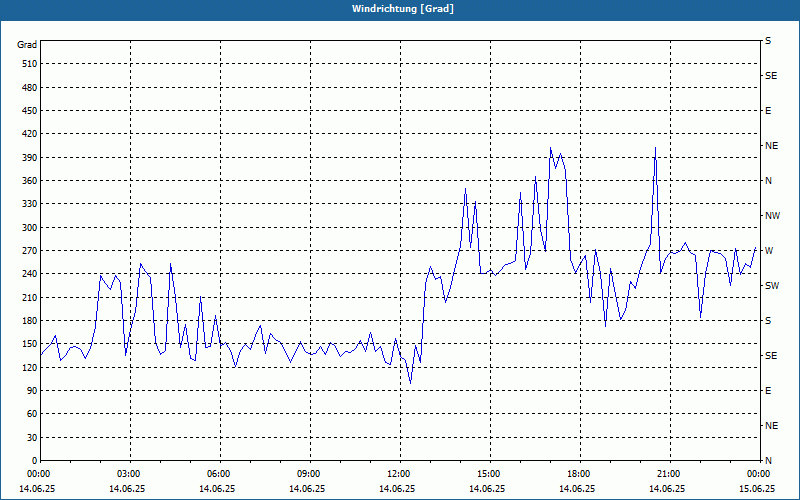Select the 30 y-axis value

coord(32,437)
